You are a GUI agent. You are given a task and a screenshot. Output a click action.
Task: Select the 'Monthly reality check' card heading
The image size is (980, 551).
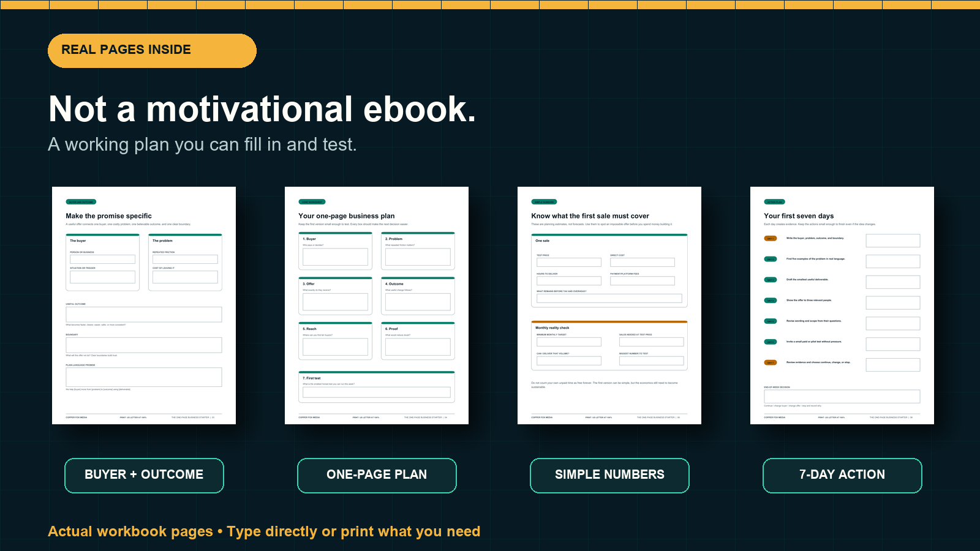(552, 328)
